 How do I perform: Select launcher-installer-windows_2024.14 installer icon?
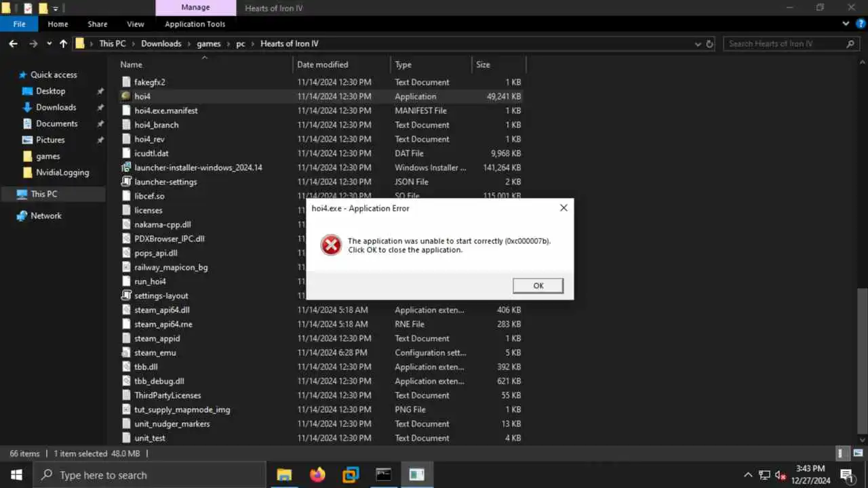click(x=125, y=167)
